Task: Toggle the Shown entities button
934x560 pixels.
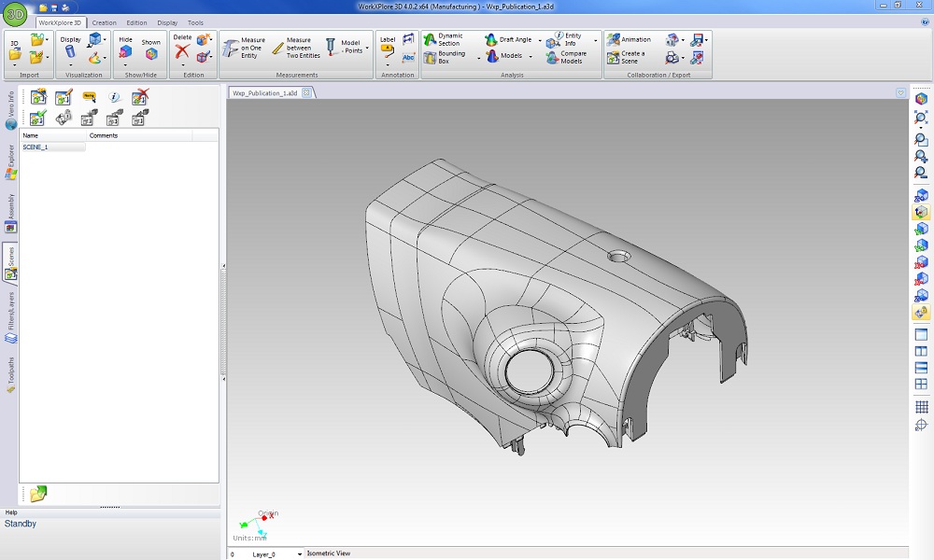Action: pos(150,53)
